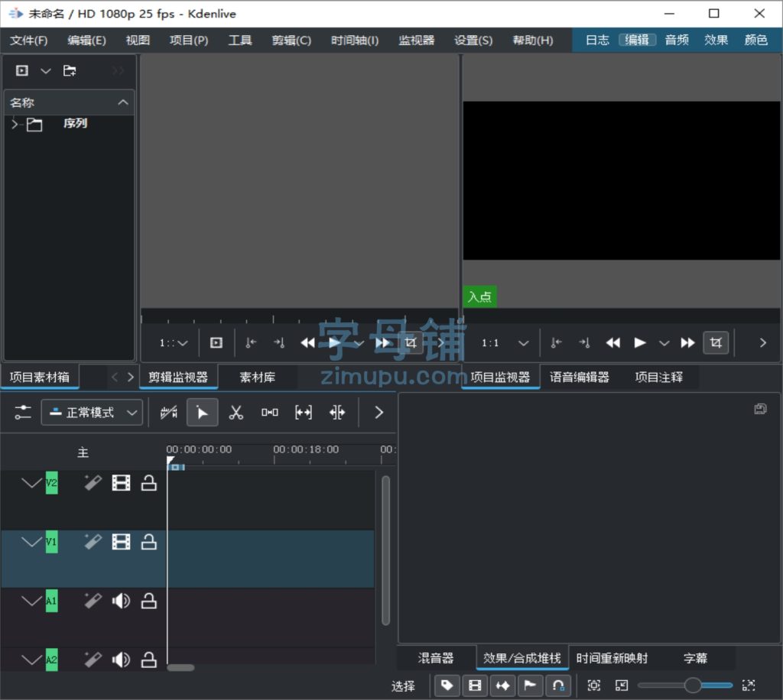Select the ripple tool icon
The image size is (783, 700).
click(x=337, y=413)
